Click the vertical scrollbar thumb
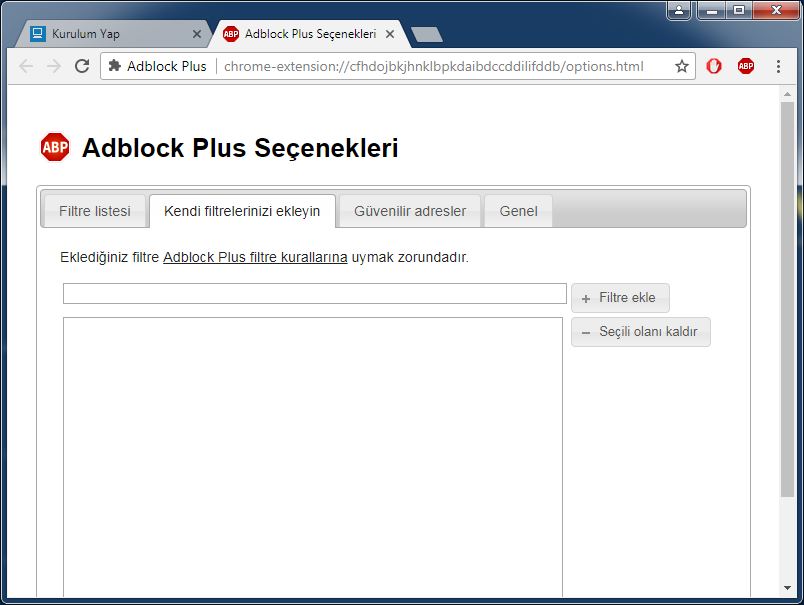This screenshot has height=605, width=804. [787, 299]
